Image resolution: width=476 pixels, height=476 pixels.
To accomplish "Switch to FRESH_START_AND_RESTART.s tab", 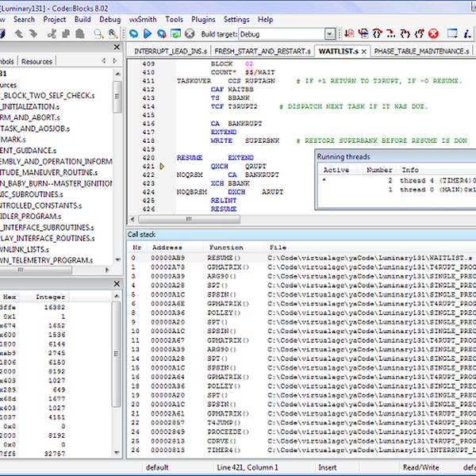I will [x=263, y=51].
